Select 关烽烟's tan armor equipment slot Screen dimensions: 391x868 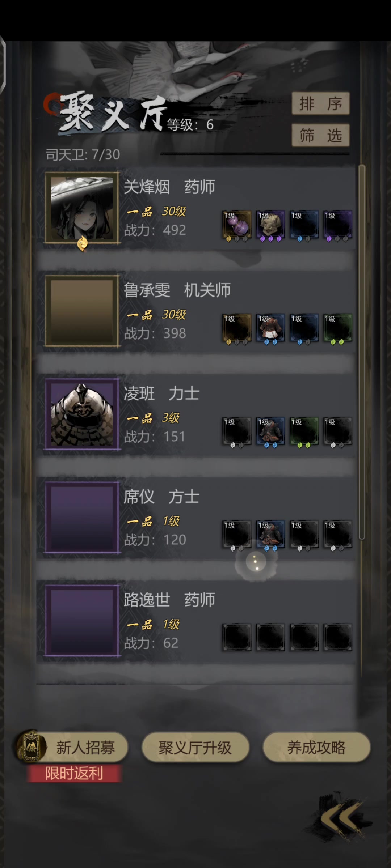(x=270, y=225)
